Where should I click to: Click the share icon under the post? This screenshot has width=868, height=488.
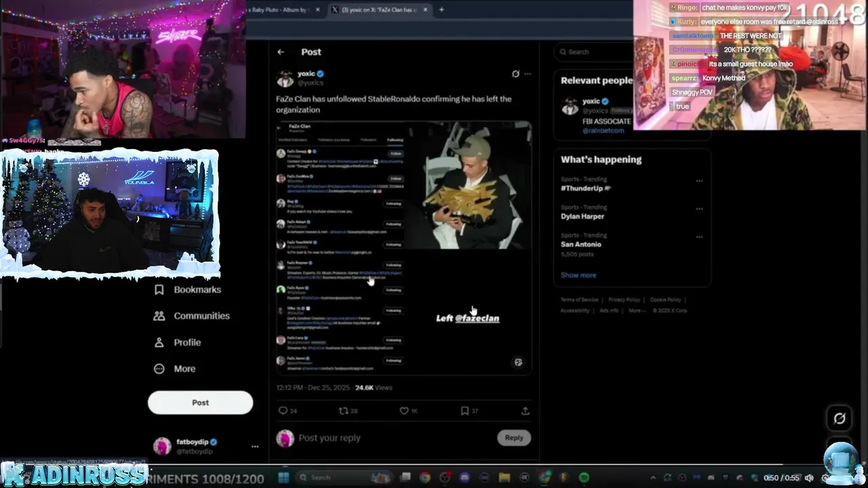(x=525, y=411)
